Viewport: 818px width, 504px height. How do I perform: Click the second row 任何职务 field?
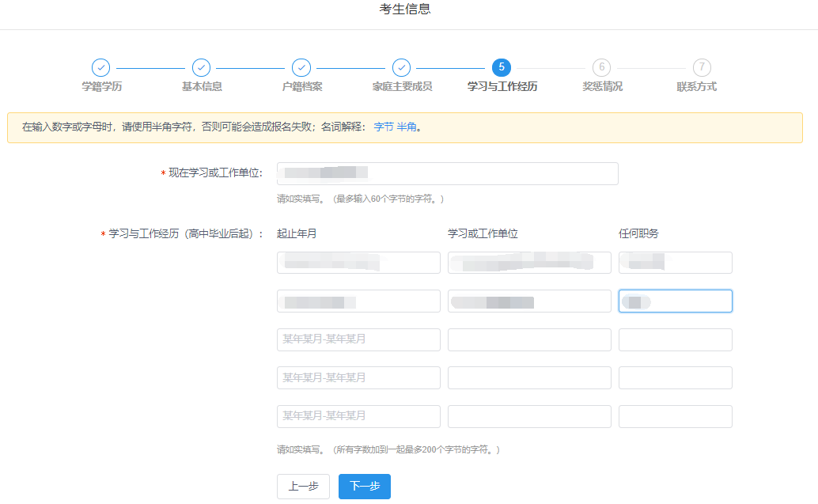click(x=675, y=301)
